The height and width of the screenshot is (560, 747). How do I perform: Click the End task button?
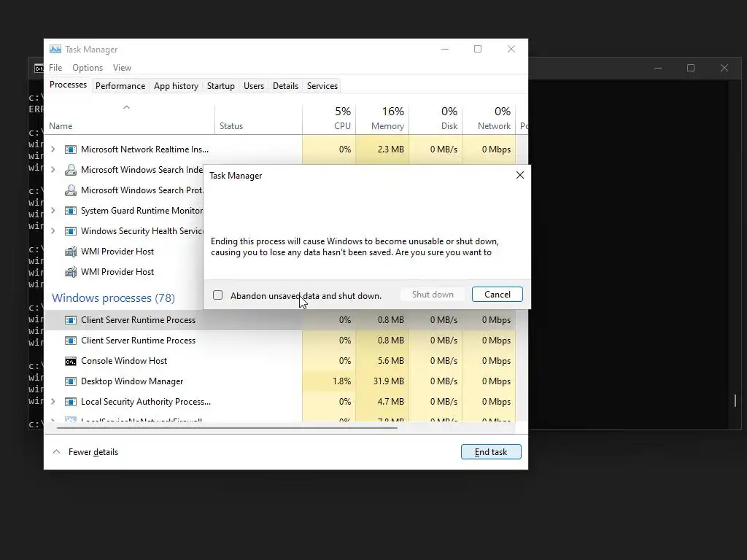[x=491, y=452]
